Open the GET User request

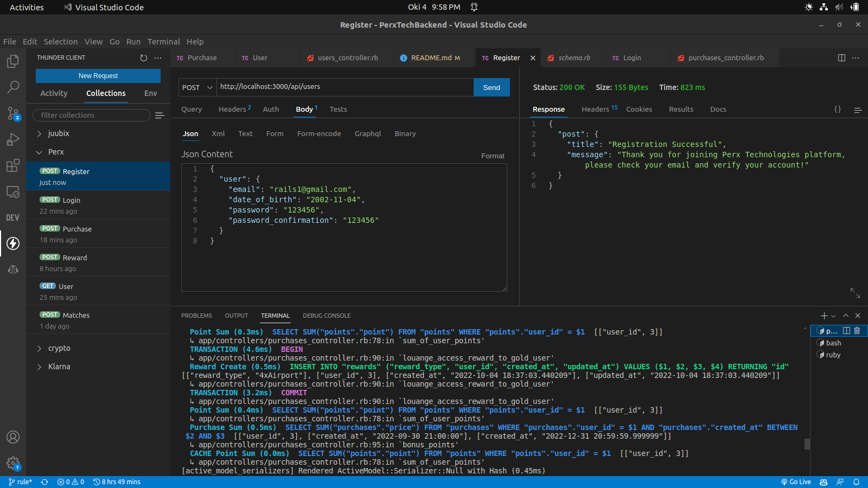(x=98, y=291)
